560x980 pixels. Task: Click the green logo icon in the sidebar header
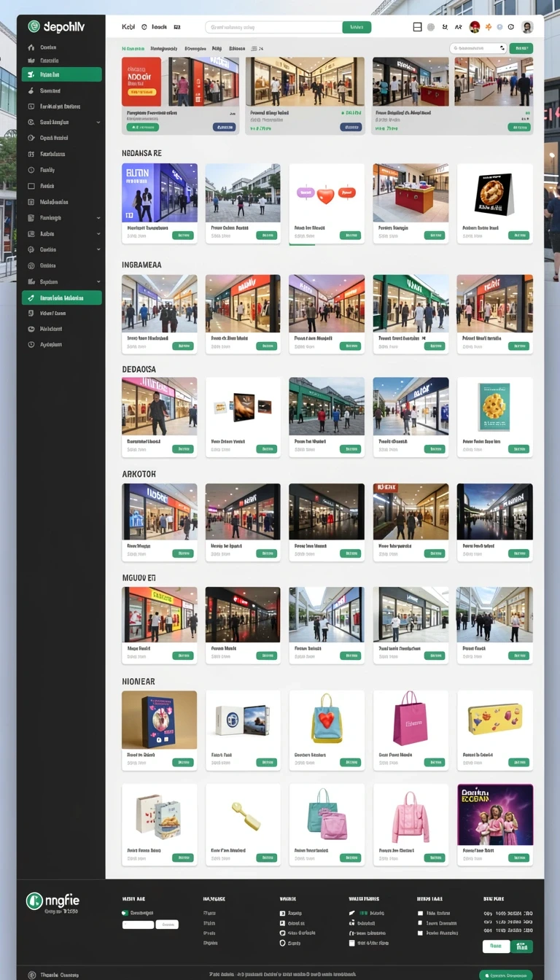[x=34, y=27]
